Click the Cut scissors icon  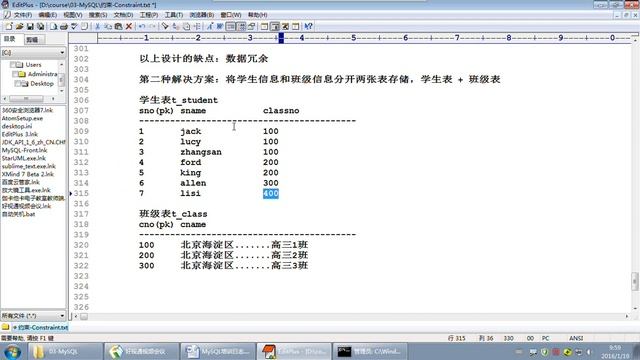click(x=98, y=27)
